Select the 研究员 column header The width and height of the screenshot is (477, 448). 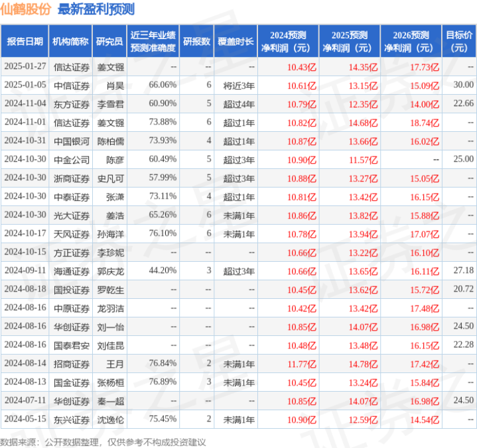tap(109, 41)
